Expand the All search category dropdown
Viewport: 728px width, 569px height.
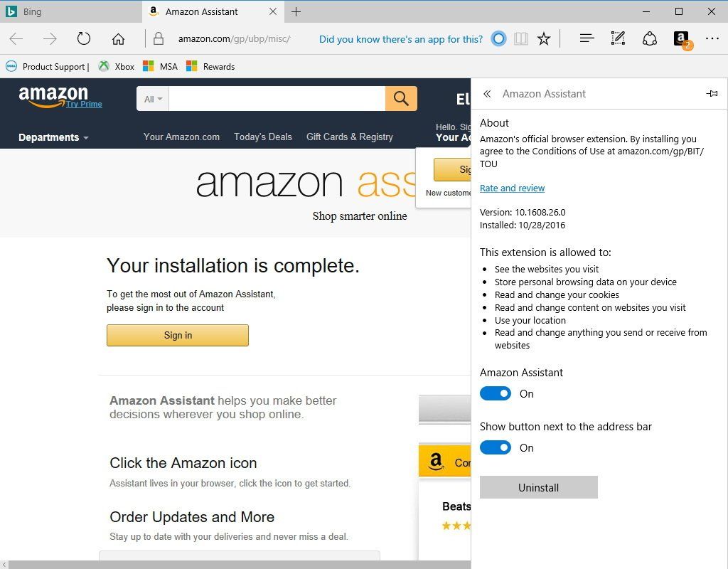(153, 99)
